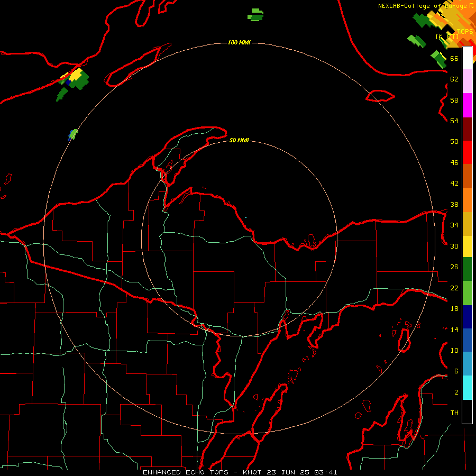Select the light green legend band
This screenshot has height=476, width=476.
(467, 293)
